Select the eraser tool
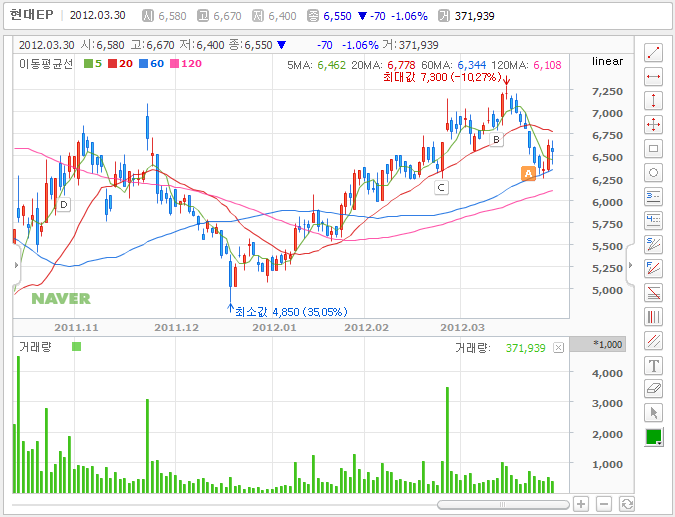 tap(653, 389)
